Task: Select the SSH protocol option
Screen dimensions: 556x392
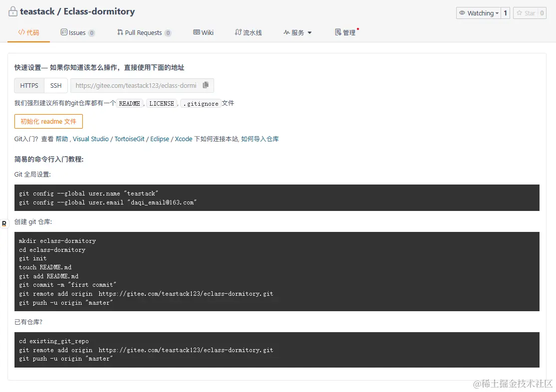Action: (x=56, y=85)
